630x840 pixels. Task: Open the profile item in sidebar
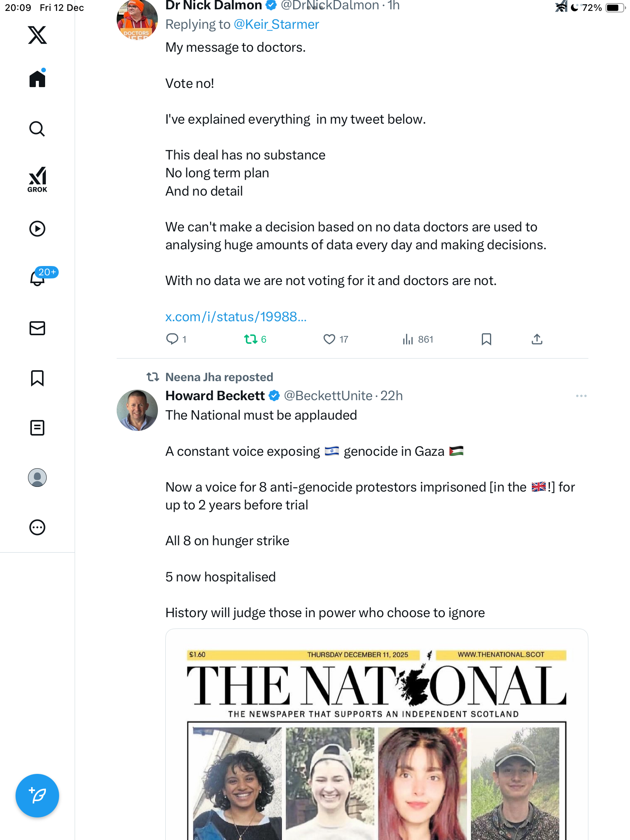tap(37, 478)
